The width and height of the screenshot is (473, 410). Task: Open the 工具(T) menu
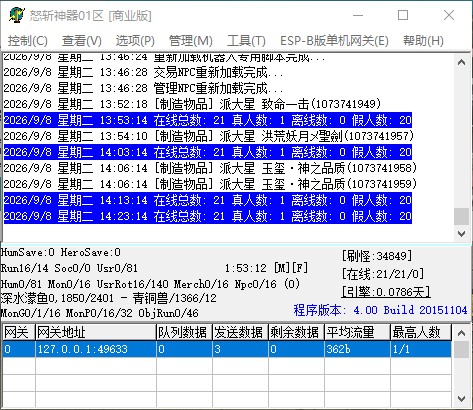[246, 41]
